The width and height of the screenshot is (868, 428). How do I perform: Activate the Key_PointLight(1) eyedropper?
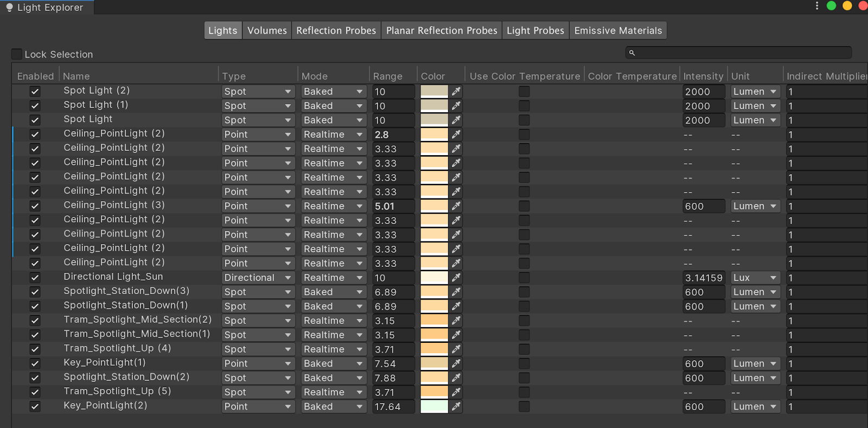456,363
